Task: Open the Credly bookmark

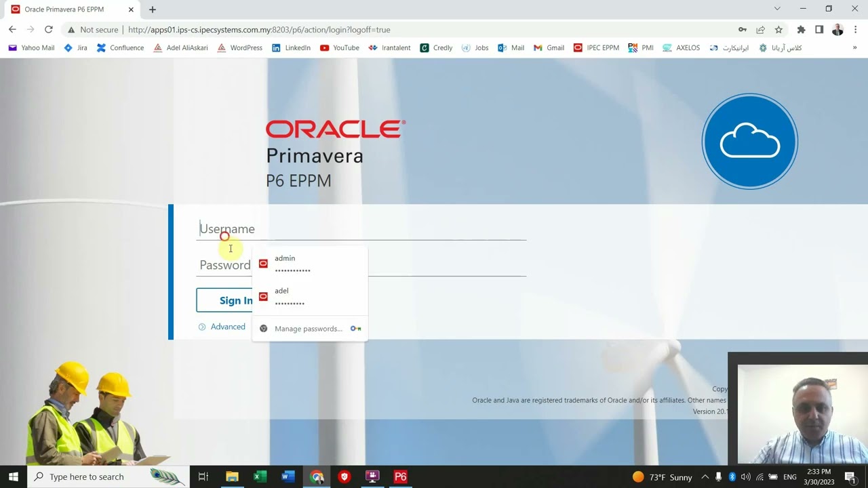Action: [x=436, y=48]
